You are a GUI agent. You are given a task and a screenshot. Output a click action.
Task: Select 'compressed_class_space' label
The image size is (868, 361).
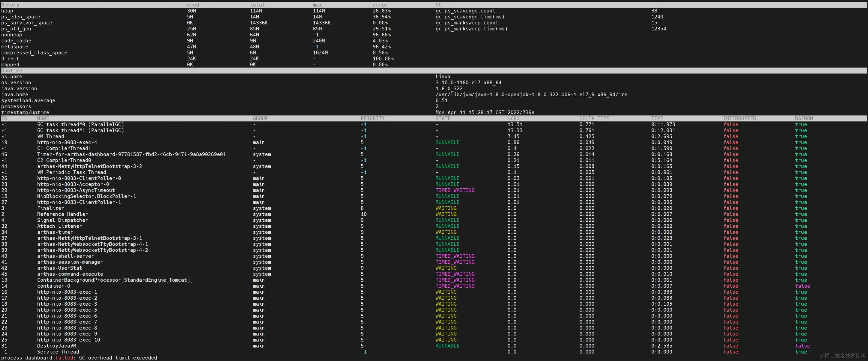(34, 53)
